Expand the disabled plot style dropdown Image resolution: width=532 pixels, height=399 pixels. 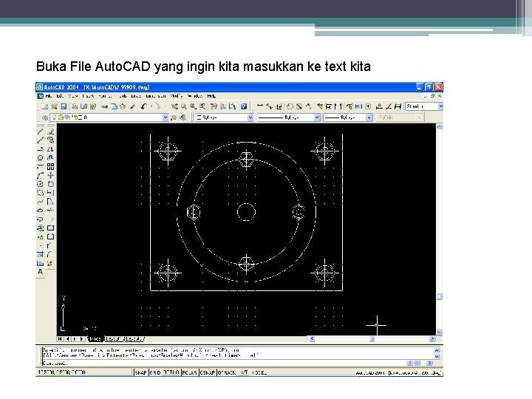[419, 117]
